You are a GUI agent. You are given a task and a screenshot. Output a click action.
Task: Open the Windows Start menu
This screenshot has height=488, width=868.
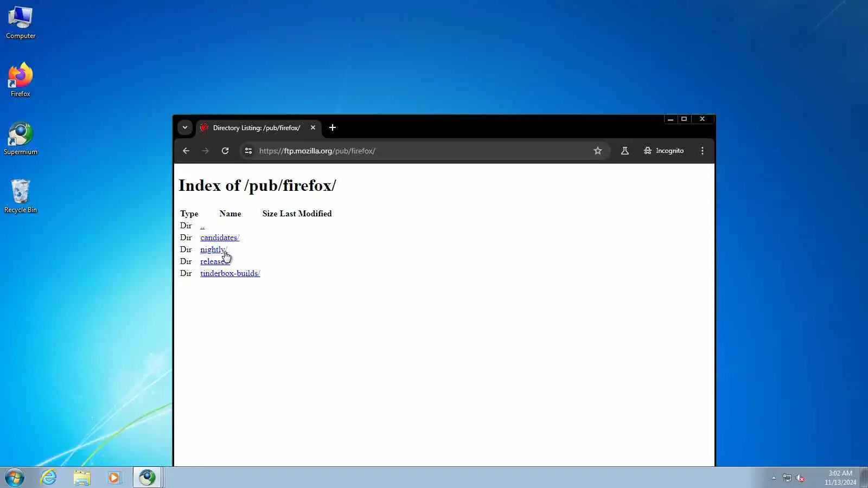tap(15, 478)
